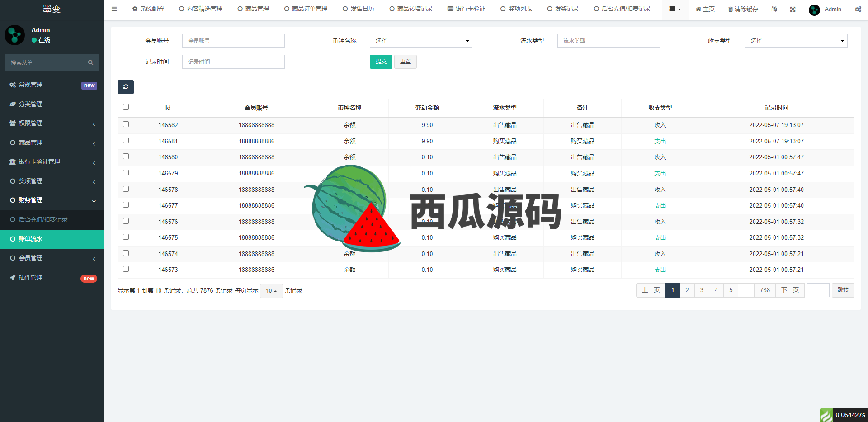
Task: Switch to 系统配置 tab
Action: [148, 9]
